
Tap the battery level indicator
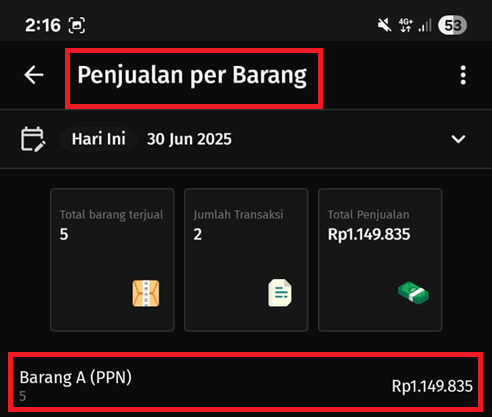(x=452, y=25)
